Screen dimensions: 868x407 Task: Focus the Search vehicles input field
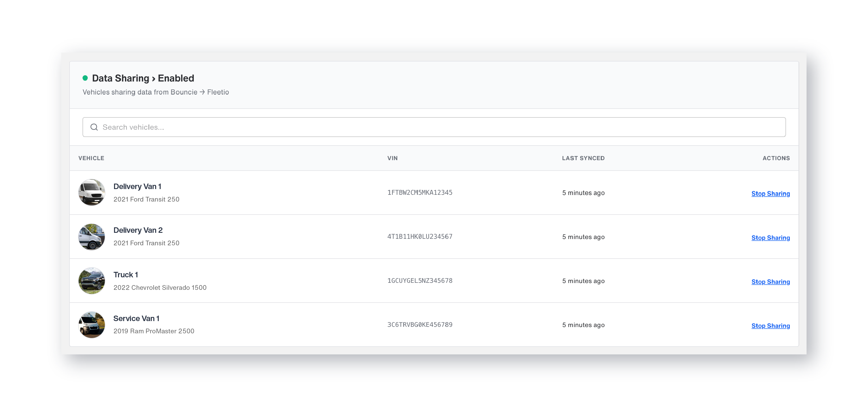coord(434,127)
